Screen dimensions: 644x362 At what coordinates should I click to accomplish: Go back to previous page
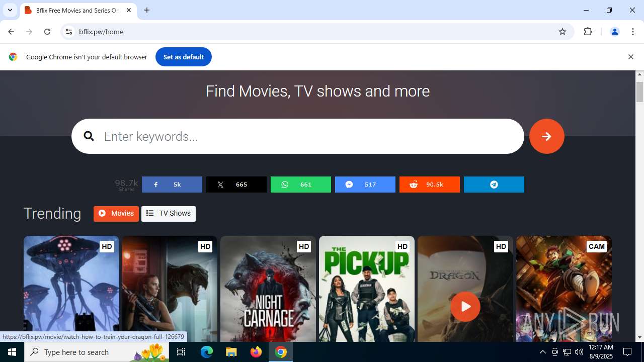coord(11,32)
